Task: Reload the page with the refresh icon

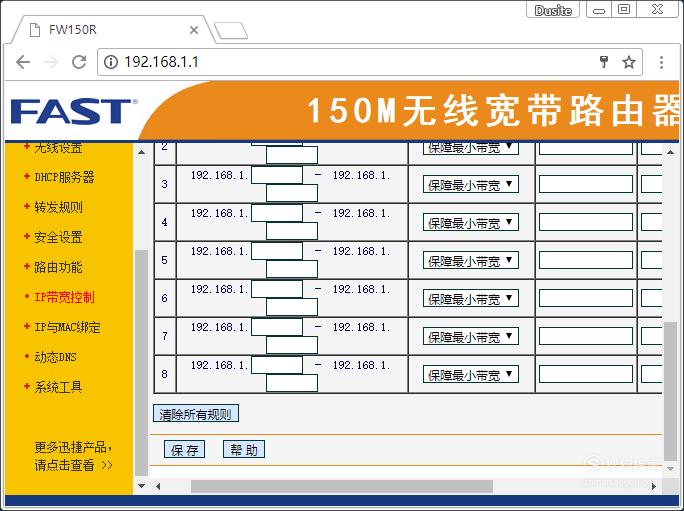Action: 79,62
